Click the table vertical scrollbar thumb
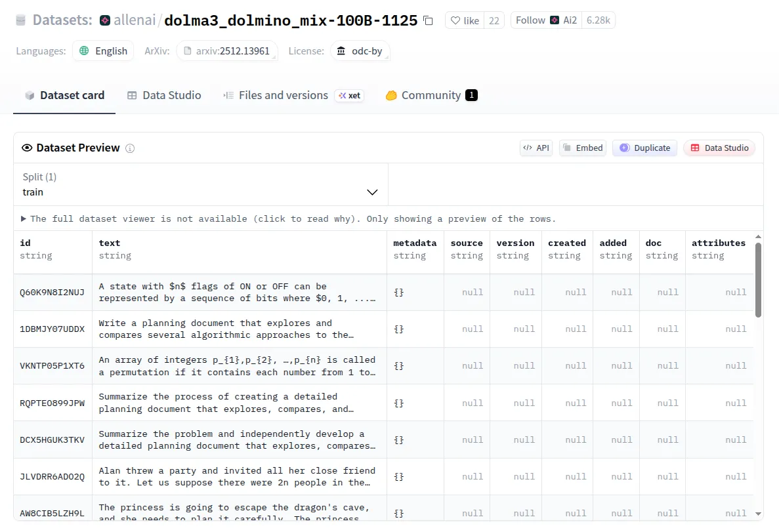Screen dimensions: 779x532 coord(758,279)
